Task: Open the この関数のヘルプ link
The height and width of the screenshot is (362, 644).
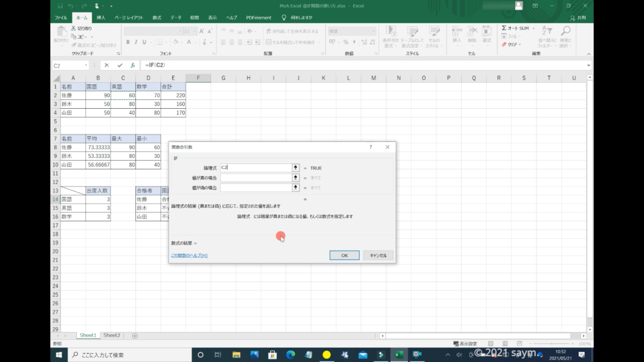Action: click(x=189, y=256)
